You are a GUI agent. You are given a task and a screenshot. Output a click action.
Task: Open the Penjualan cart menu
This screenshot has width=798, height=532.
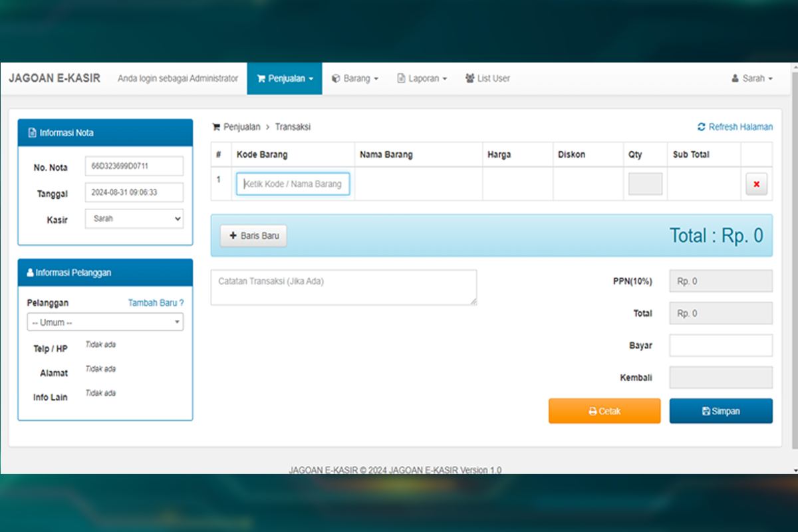(285, 78)
